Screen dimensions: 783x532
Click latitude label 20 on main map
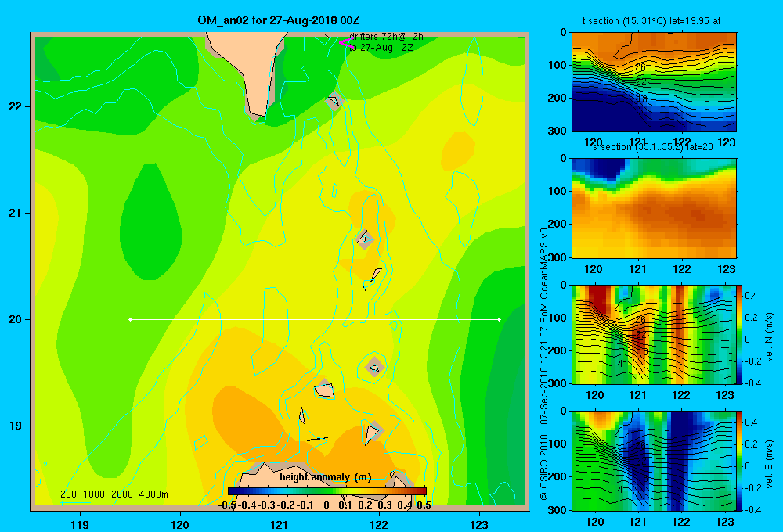tap(16, 319)
